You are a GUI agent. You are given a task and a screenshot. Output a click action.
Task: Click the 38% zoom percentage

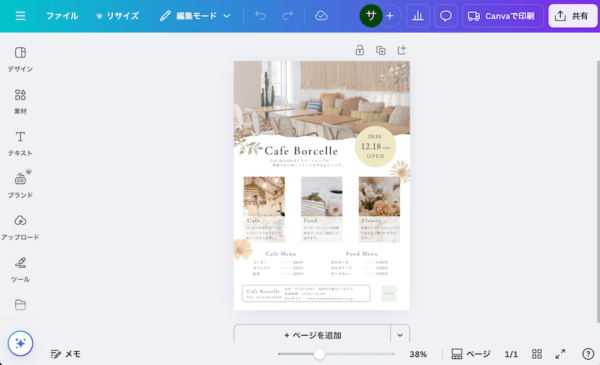click(418, 354)
